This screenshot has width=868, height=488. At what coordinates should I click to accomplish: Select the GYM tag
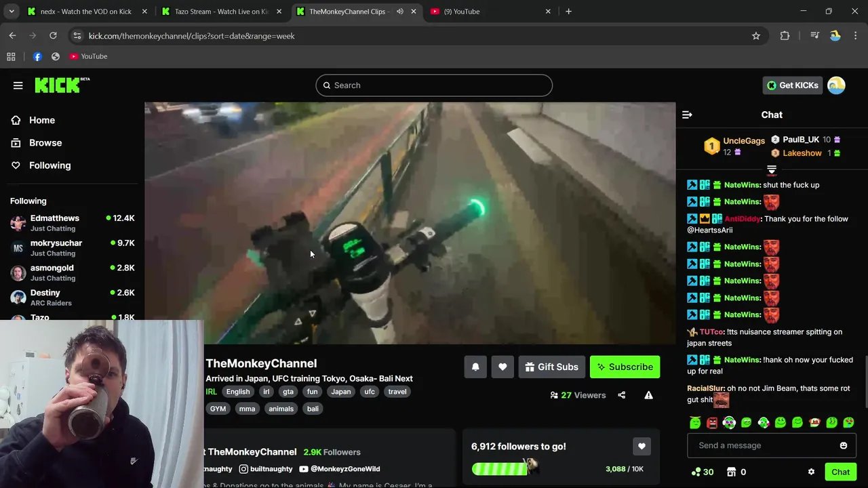218,409
